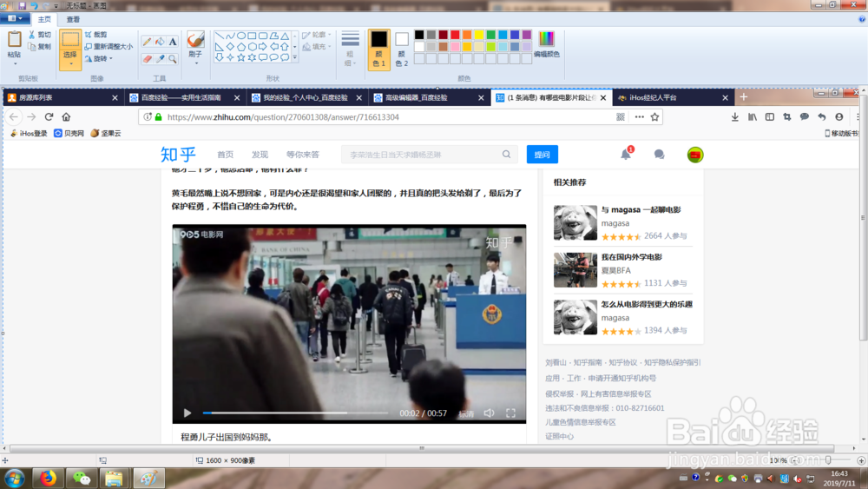Open a new browser tab

(744, 97)
